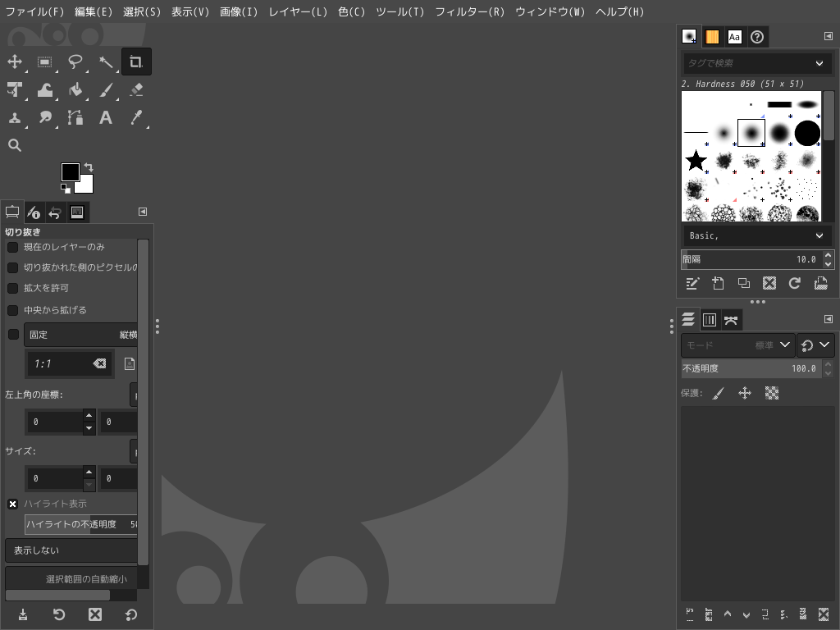Clear the 1:1 ratio field
Viewport: 840px width, 630px height.
[99, 363]
